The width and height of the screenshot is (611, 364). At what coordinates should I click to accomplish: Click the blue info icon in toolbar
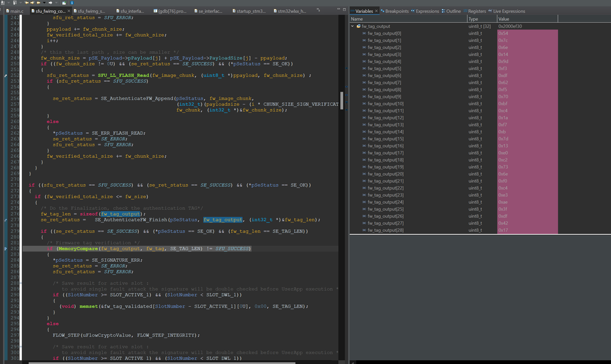pos(72,3)
